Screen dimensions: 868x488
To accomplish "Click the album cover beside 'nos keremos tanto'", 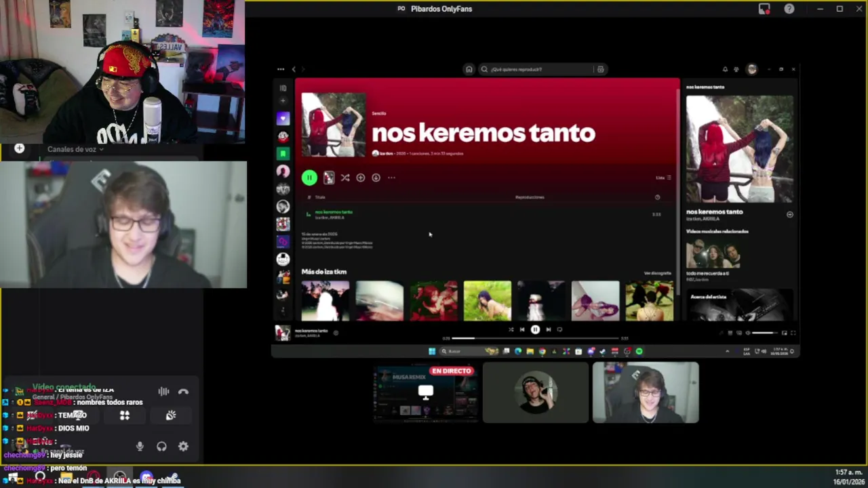I will (x=333, y=125).
